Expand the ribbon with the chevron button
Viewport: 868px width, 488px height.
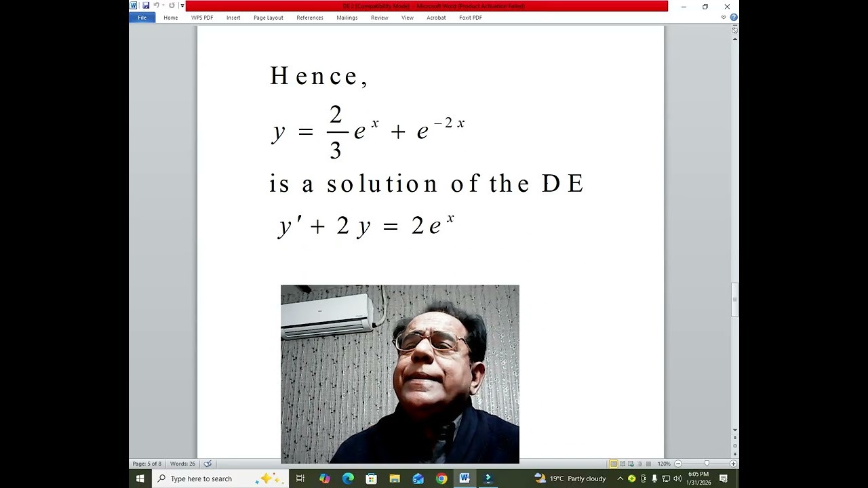pyautogui.click(x=724, y=18)
